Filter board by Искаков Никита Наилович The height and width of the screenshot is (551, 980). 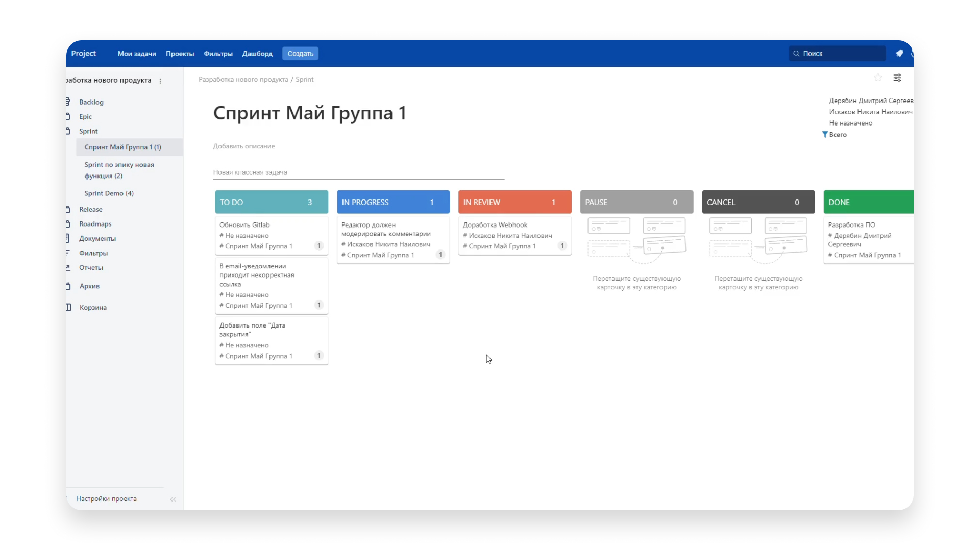pyautogui.click(x=870, y=112)
